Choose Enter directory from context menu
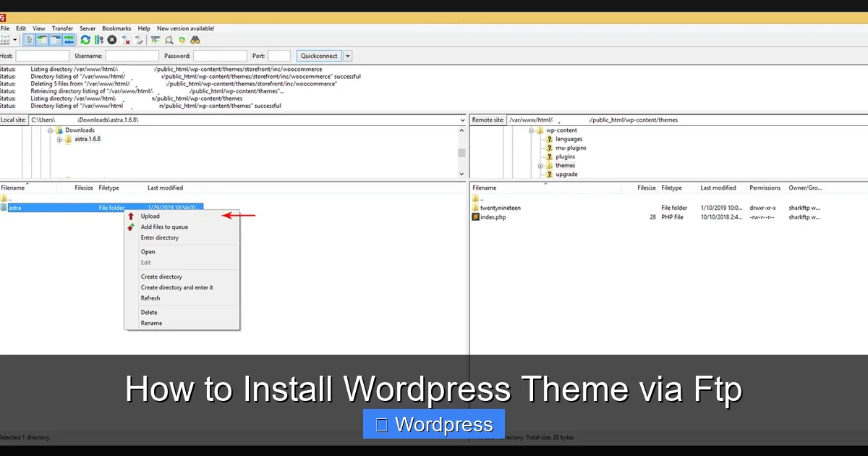The width and height of the screenshot is (868, 456). click(x=182, y=237)
